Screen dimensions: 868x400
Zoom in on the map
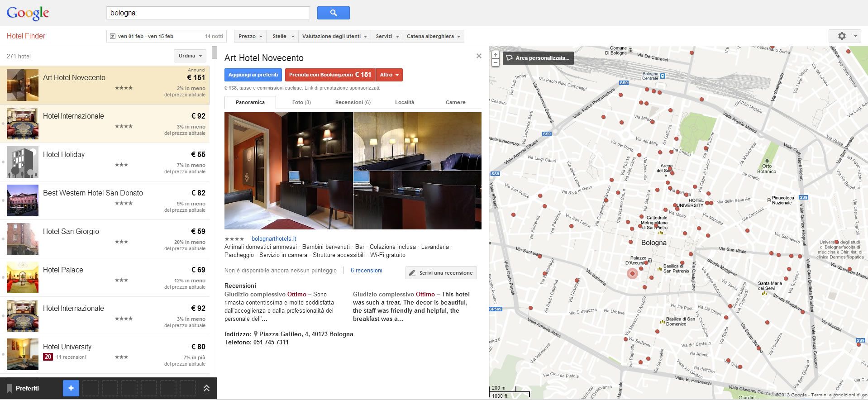(x=496, y=55)
